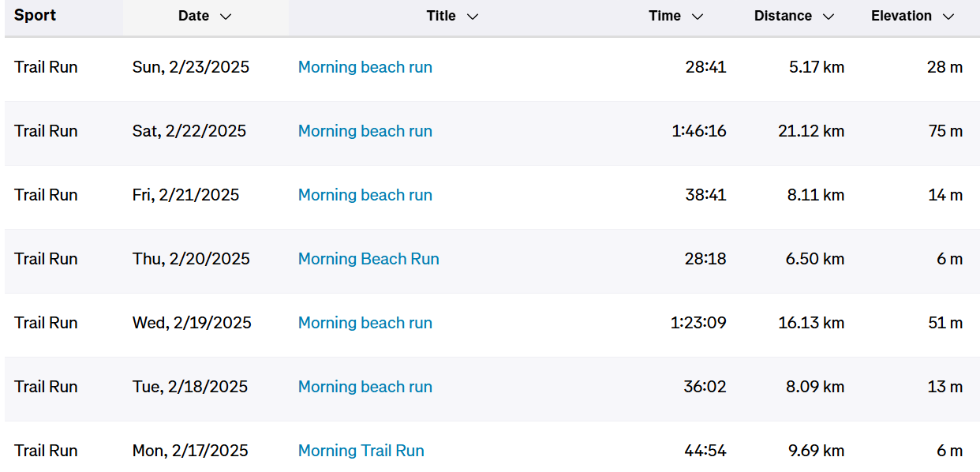Select the Sport column header
Image resolution: width=980 pixels, height=472 pixels.
click(x=36, y=16)
